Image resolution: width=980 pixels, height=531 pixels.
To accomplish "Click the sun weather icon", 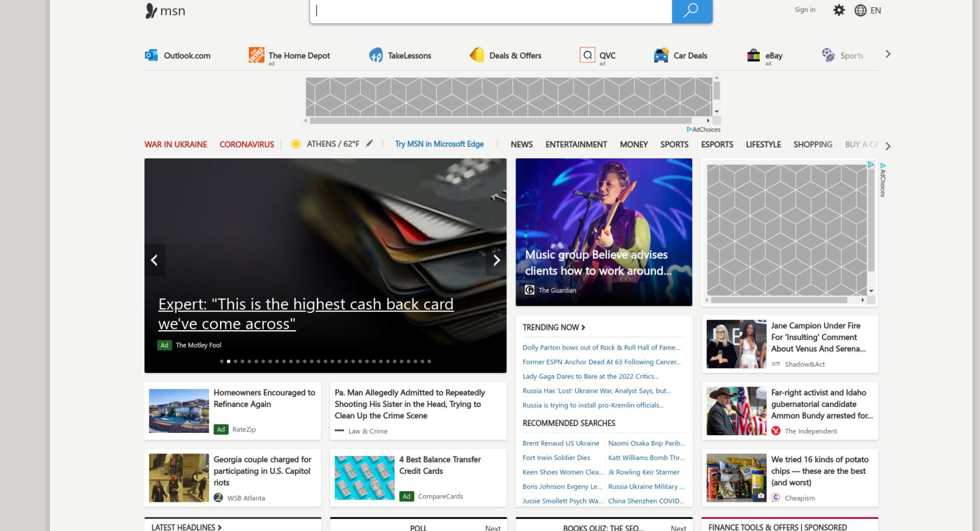I will pos(296,144).
